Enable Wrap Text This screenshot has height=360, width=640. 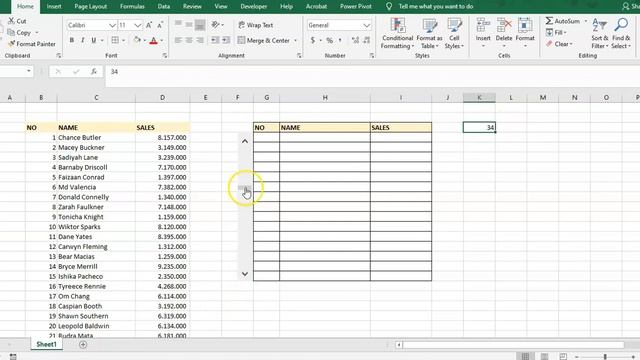pyautogui.click(x=256, y=25)
